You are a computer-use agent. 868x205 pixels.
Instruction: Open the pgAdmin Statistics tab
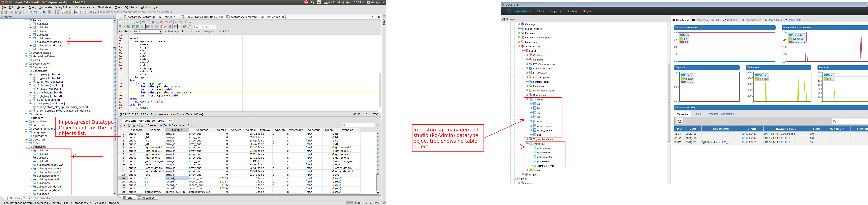tap(731, 20)
